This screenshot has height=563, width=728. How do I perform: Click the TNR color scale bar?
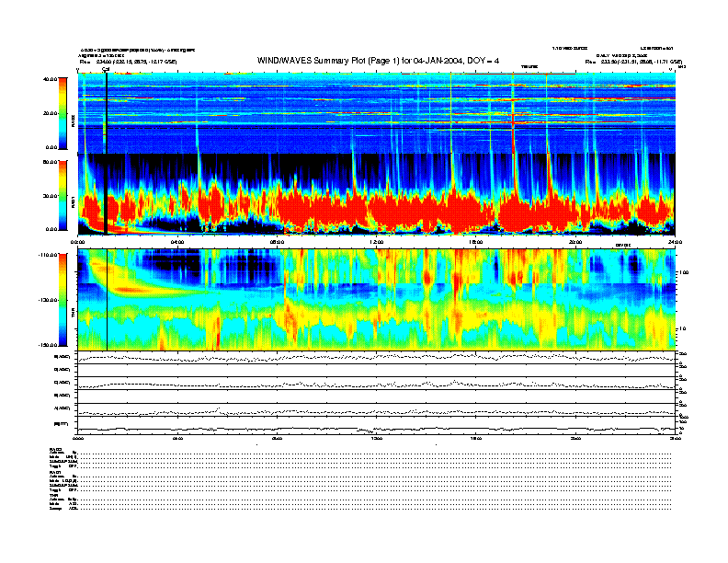click(63, 300)
